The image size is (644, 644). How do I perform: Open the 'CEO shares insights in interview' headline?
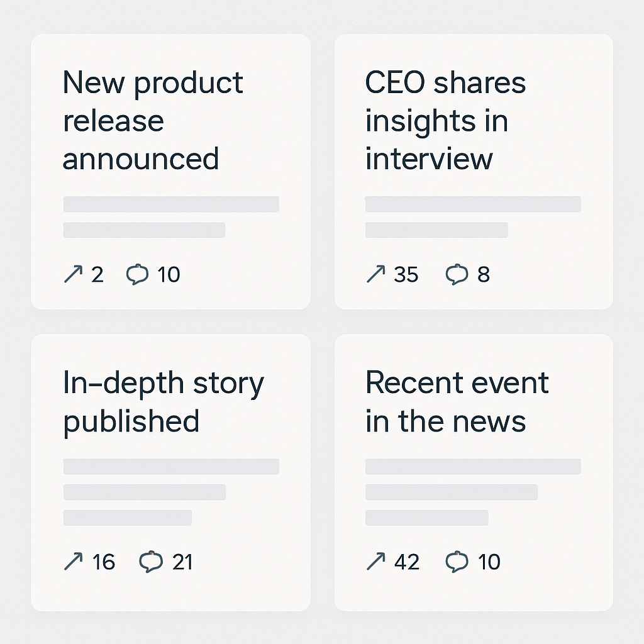point(445,120)
